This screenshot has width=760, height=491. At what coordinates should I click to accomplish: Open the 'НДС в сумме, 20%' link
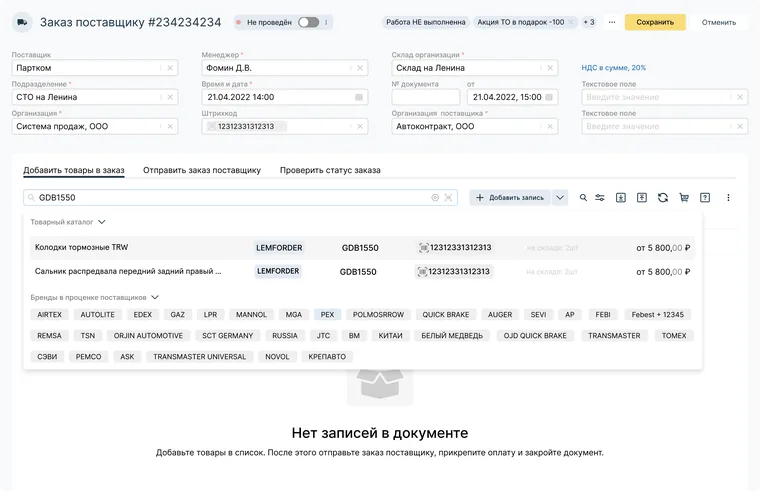pos(614,68)
